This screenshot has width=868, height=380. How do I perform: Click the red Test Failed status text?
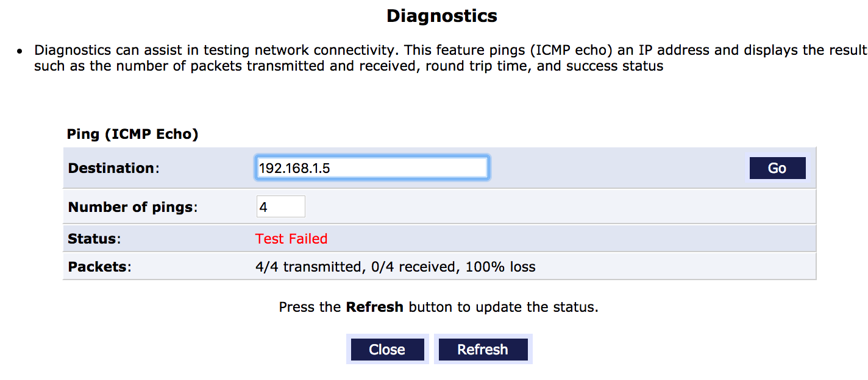291,239
